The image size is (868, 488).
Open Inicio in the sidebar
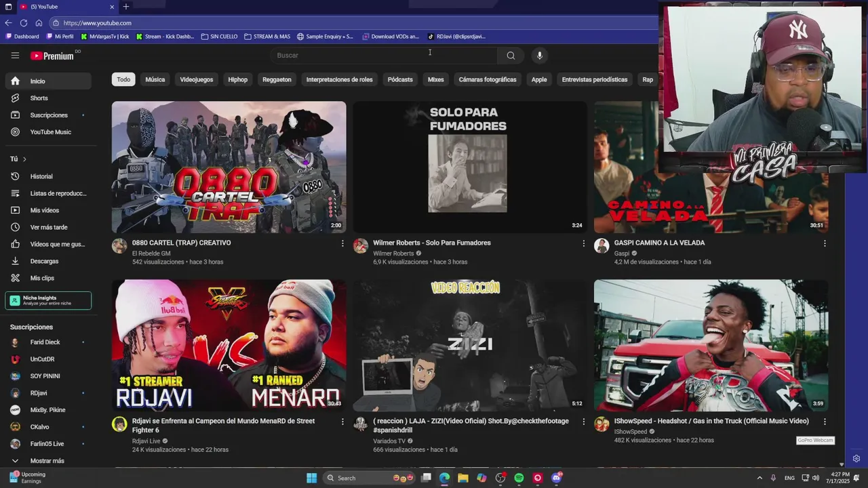48,81
